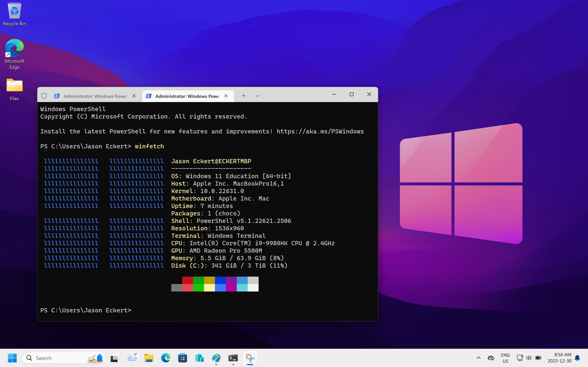The image size is (588, 367).
Task: Click the shield icon on the Terminal tab bar
Action: coord(44,96)
